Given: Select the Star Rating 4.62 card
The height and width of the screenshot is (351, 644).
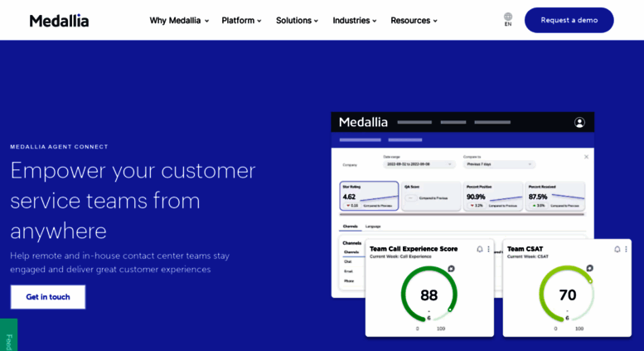Looking at the screenshot, I should [x=369, y=196].
